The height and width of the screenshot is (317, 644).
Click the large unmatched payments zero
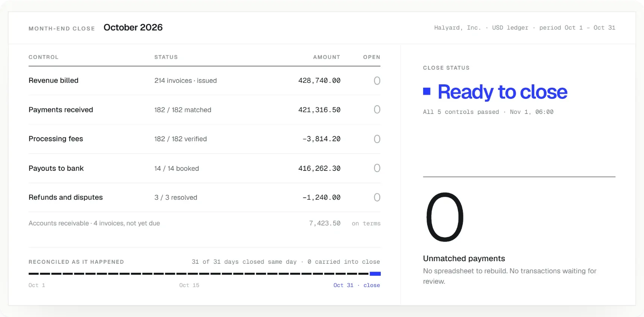click(x=445, y=217)
